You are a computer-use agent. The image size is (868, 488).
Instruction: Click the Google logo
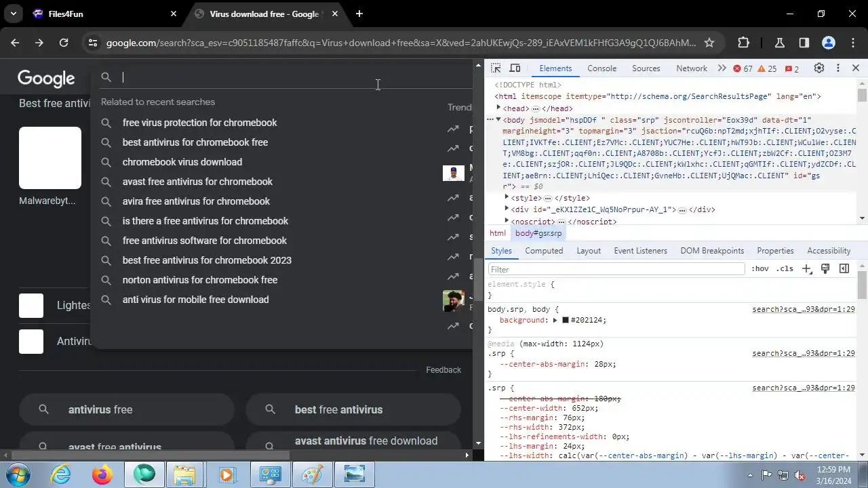(x=46, y=79)
